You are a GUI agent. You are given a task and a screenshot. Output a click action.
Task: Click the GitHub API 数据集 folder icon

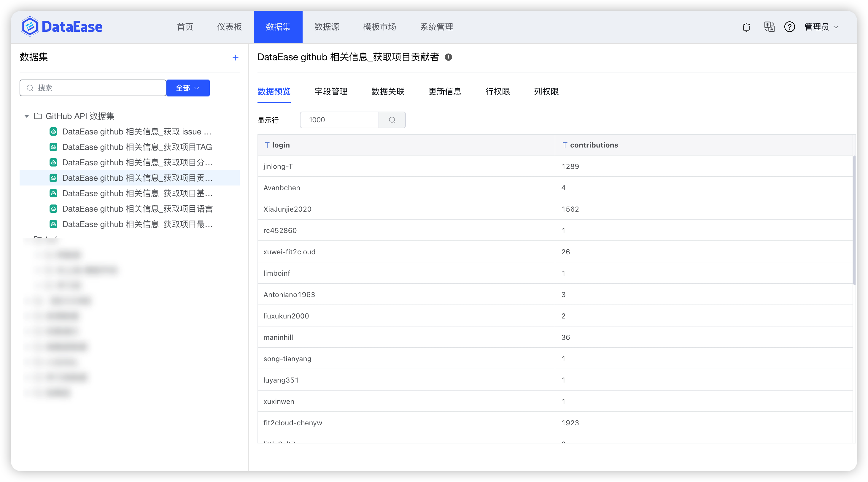(x=38, y=116)
